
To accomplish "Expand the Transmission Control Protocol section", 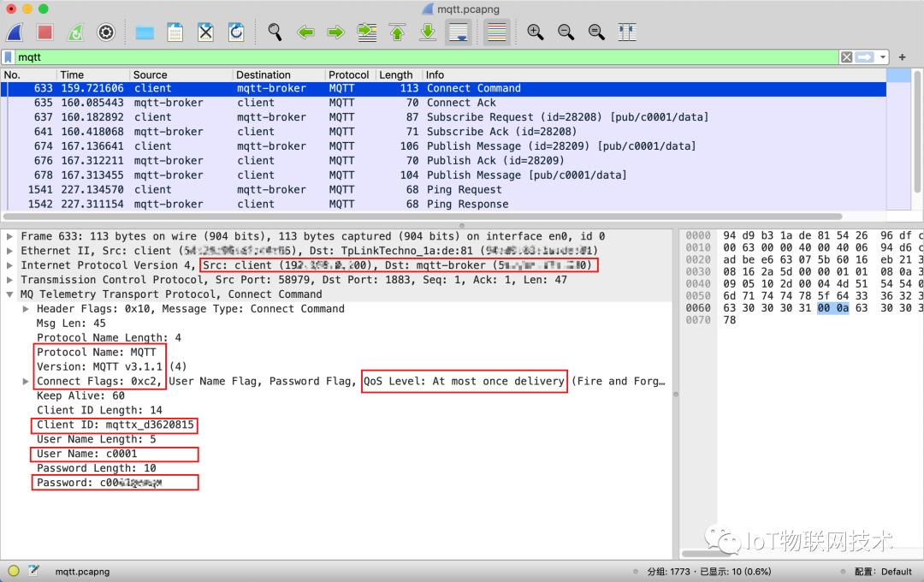I will point(10,280).
